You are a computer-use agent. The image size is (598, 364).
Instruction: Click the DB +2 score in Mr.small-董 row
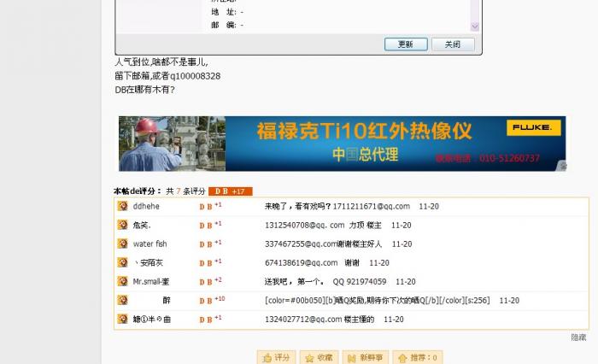210,281
